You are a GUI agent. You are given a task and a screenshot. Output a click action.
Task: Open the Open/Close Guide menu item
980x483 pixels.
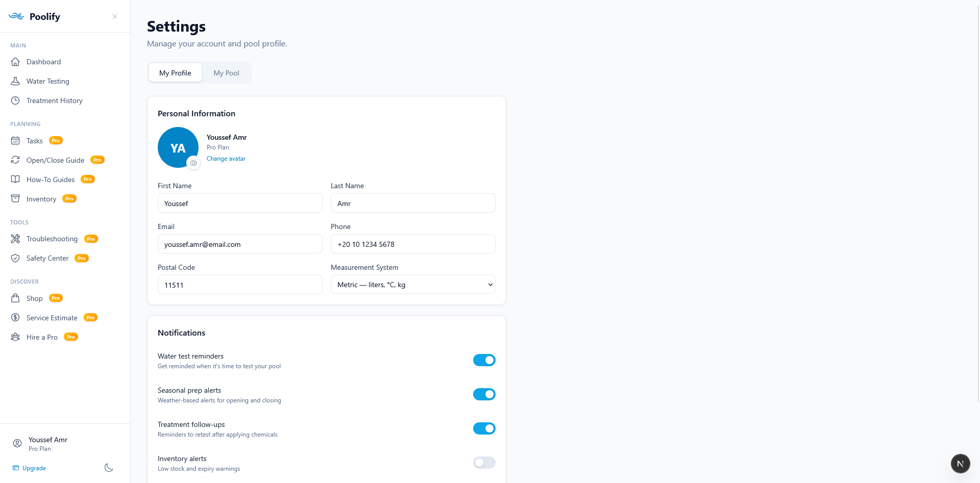point(65,160)
